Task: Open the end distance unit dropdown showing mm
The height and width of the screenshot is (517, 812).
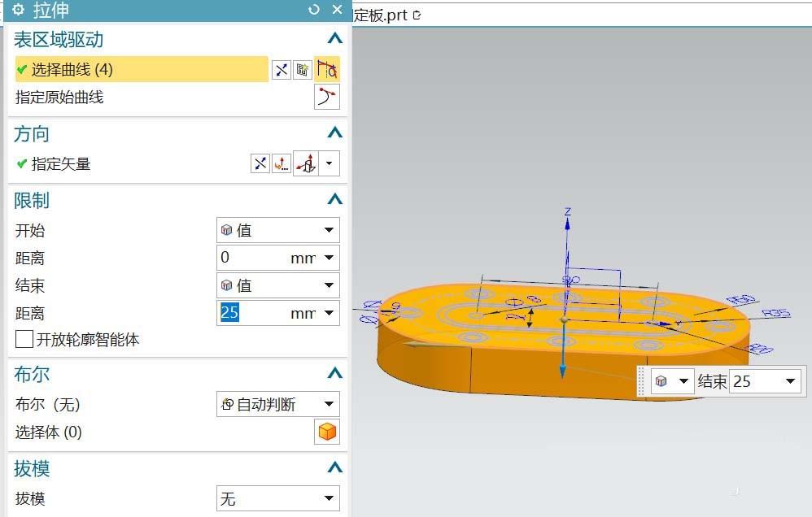Action: pos(328,313)
